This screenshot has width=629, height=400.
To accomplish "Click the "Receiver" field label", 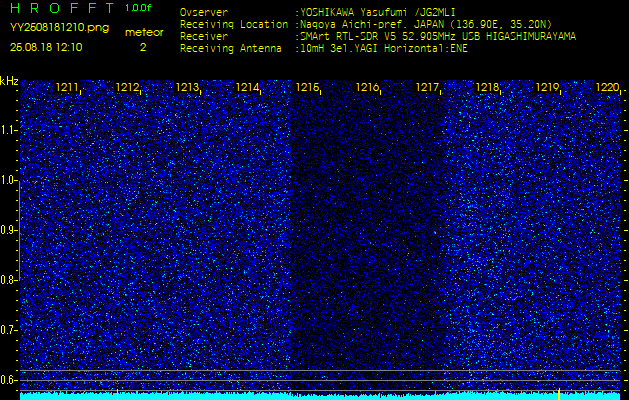I will [204, 37].
